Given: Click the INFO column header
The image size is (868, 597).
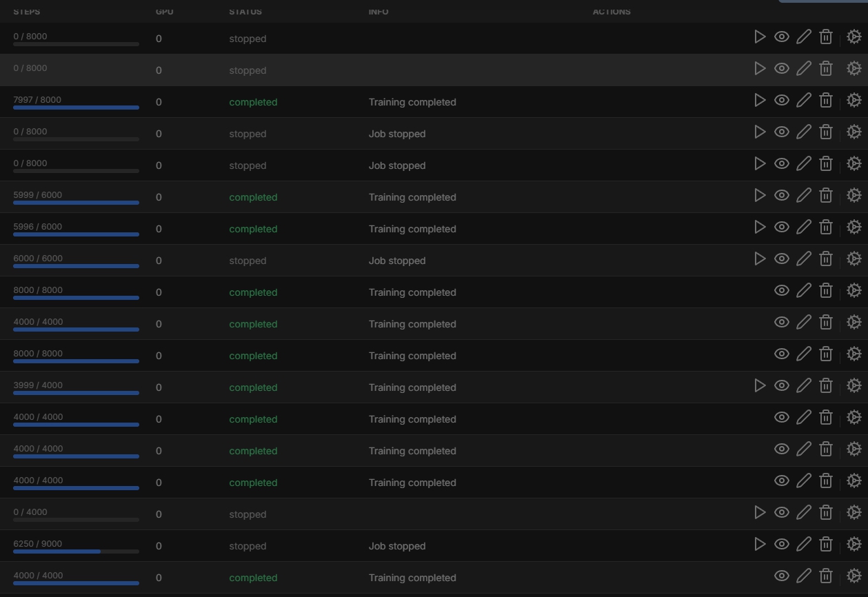Looking at the screenshot, I should coord(379,12).
